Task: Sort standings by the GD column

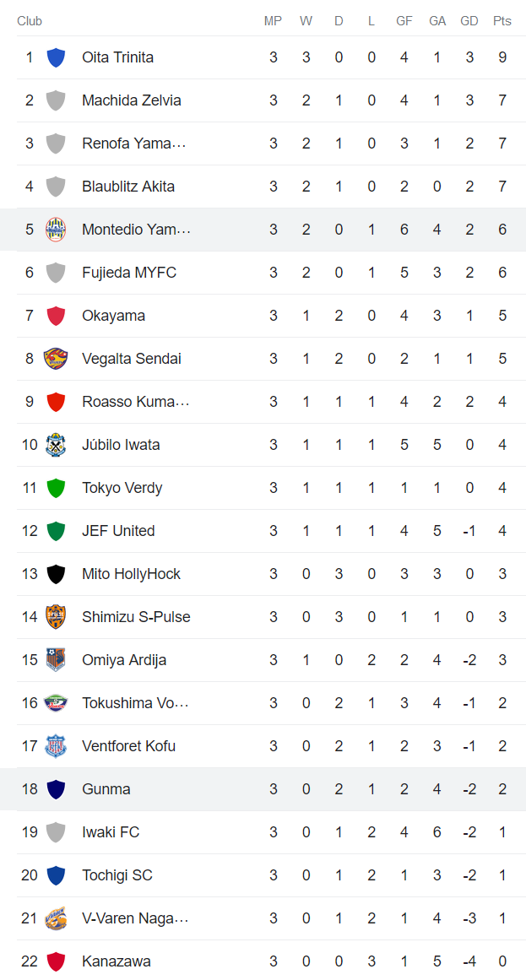Action: 469,21
